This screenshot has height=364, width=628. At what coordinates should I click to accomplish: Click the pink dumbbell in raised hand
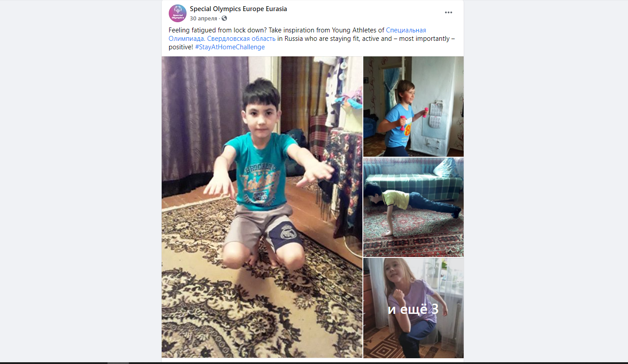[425, 111]
